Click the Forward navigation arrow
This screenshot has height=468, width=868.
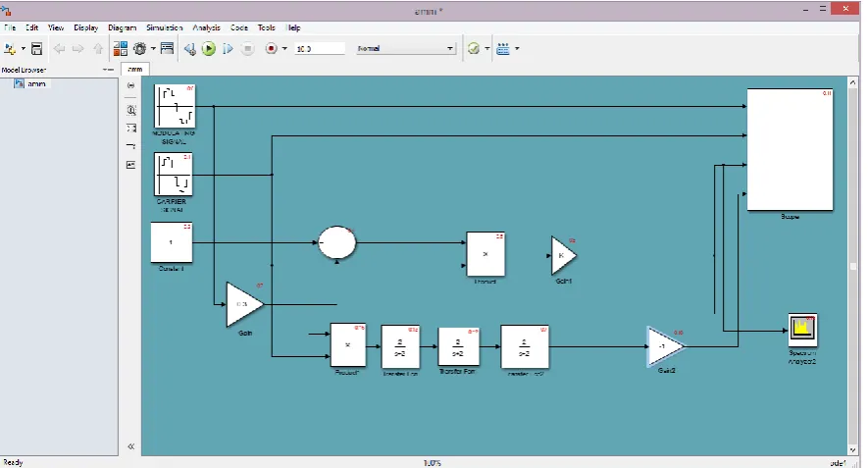point(78,49)
